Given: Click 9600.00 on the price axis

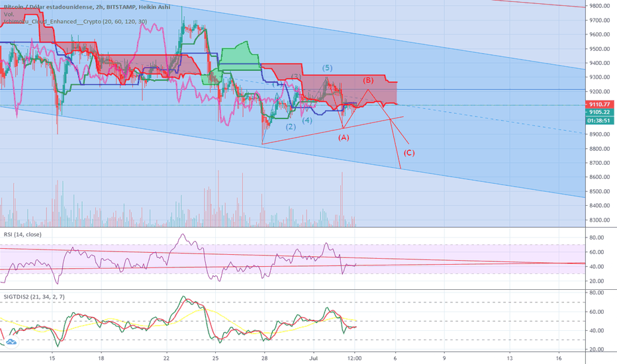Looking at the screenshot, I should 599,34.
